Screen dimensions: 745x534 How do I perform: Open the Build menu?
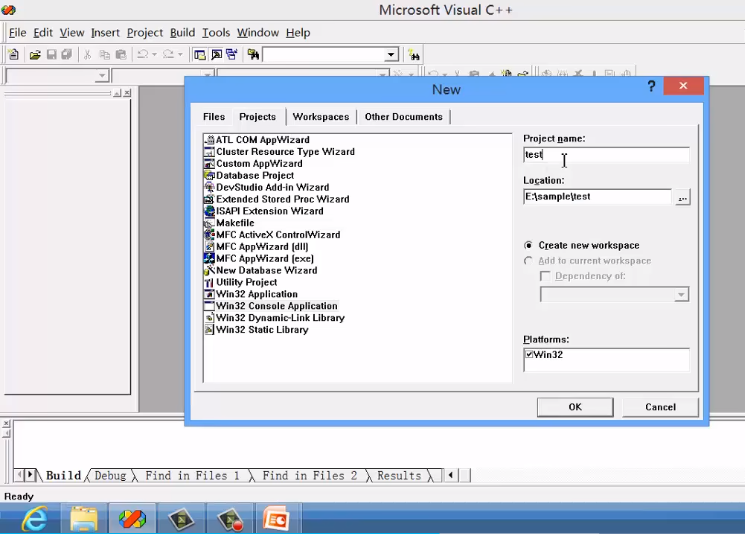click(x=182, y=33)
